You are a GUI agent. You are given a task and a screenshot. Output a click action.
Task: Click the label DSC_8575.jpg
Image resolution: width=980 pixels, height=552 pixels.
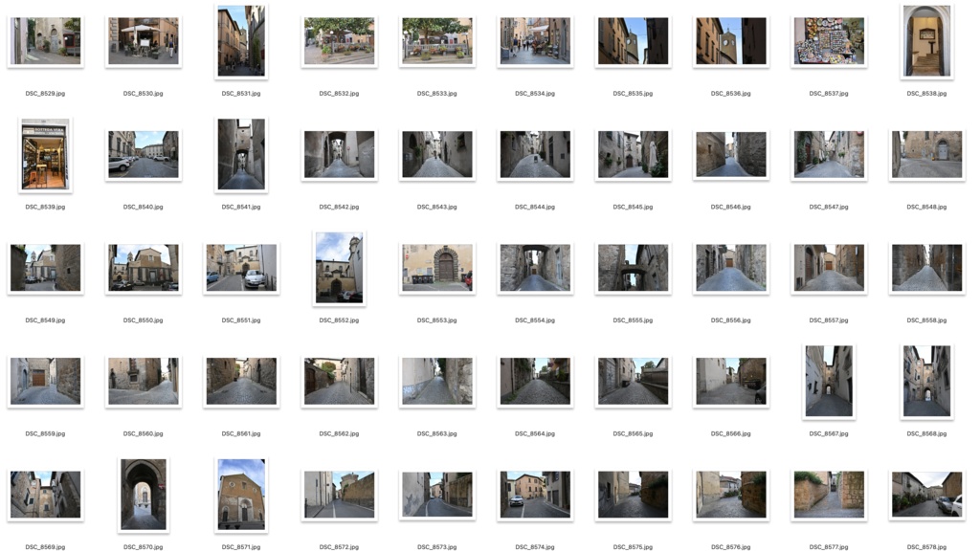point(634,547)
